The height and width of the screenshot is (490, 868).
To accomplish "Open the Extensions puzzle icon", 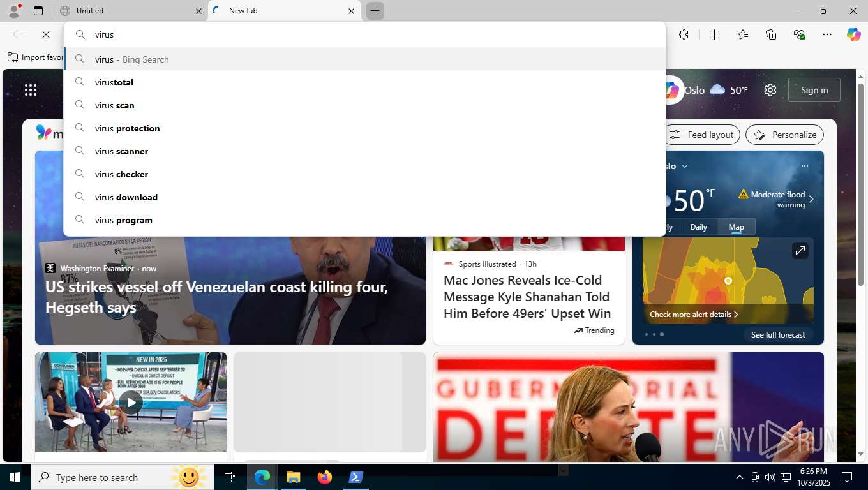I will (684, 34).
